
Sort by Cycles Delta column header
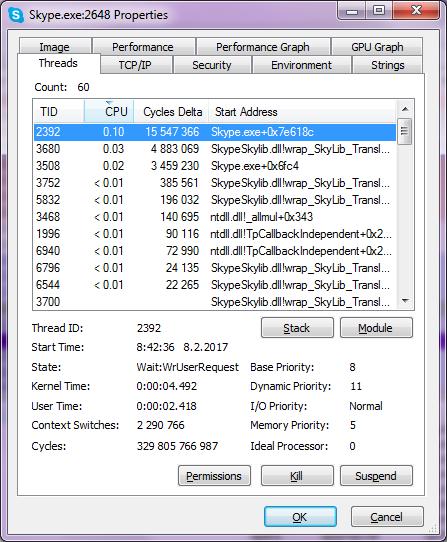[x=171, y=112]
